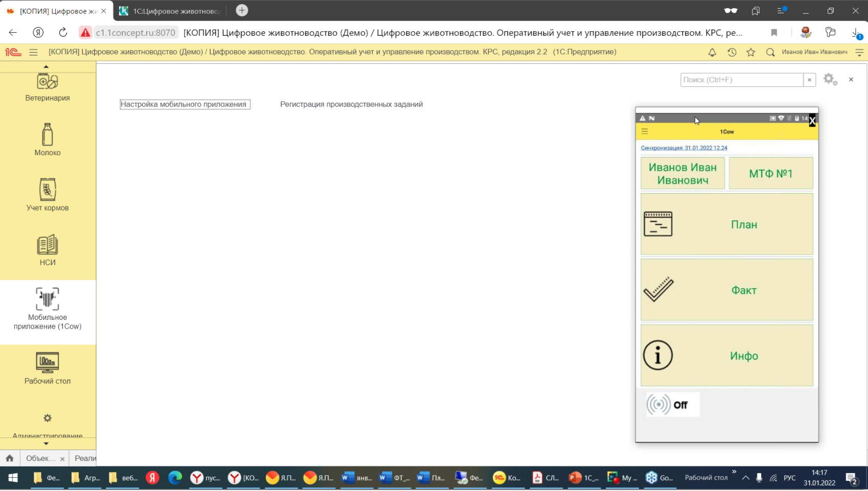
Task: Open the Ветеринария section in sidebar
Action: click(x=48, y=88)
